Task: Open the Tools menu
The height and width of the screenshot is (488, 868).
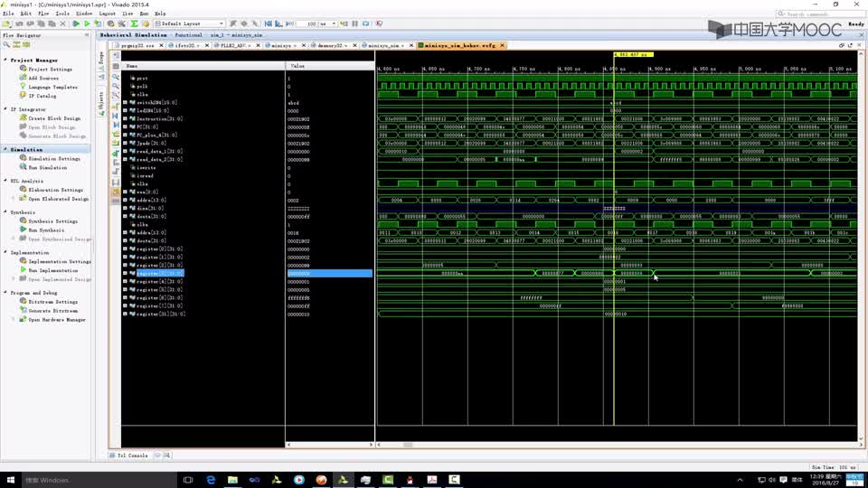Action: (x=62, y=14)
